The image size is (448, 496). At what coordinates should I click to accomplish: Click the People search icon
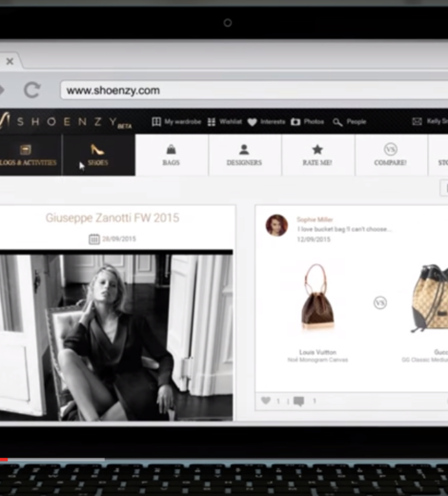337,122
